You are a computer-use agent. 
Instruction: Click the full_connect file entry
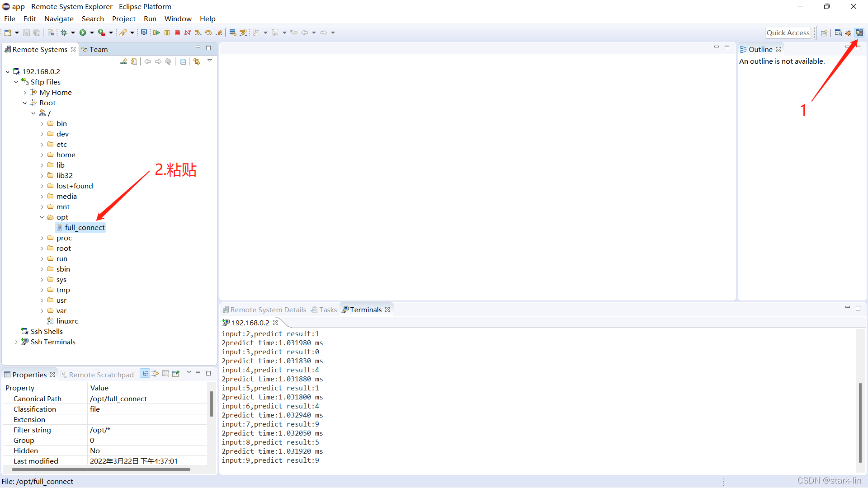coord(85,227)
